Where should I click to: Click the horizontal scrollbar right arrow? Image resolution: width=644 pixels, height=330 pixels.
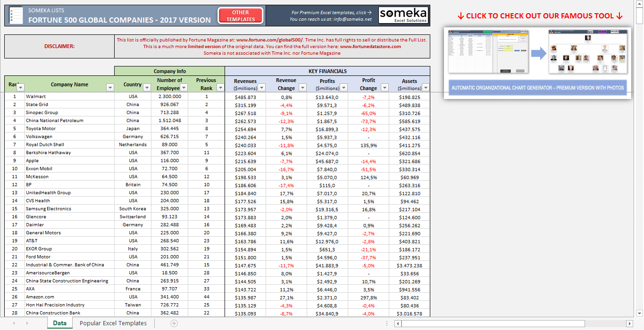(629, 323)
